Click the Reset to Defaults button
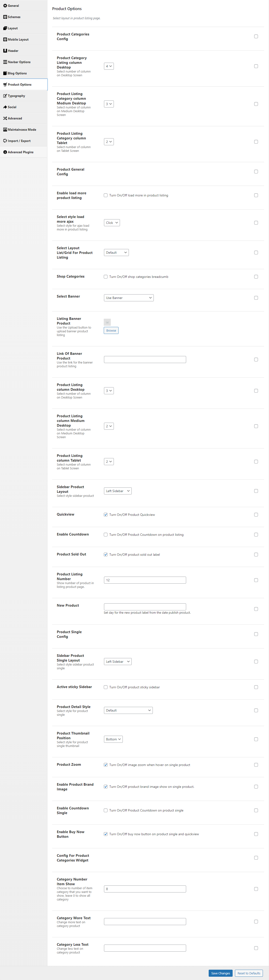The width and height of the screenshot is (269, 980). click(249, 973)
